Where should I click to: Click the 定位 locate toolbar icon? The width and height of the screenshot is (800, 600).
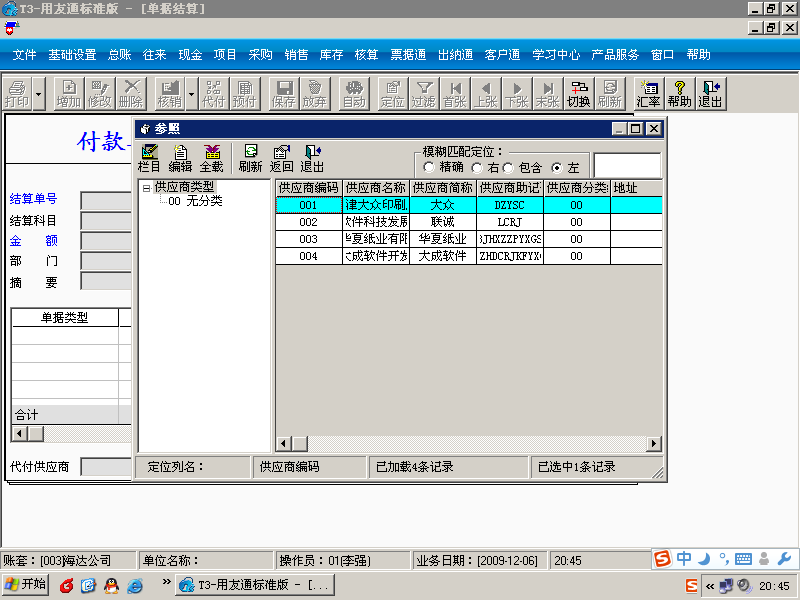pyautogui.click(x=393, y=94)
